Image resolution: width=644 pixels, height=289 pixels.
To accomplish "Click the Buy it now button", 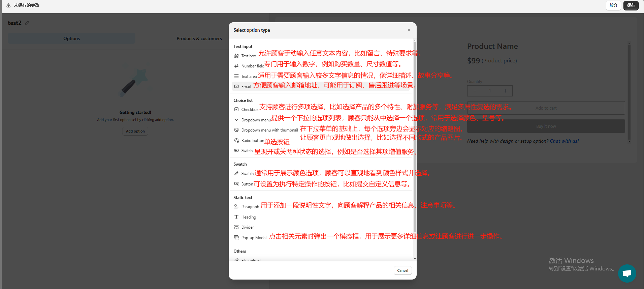I will (x=546, y=126).
